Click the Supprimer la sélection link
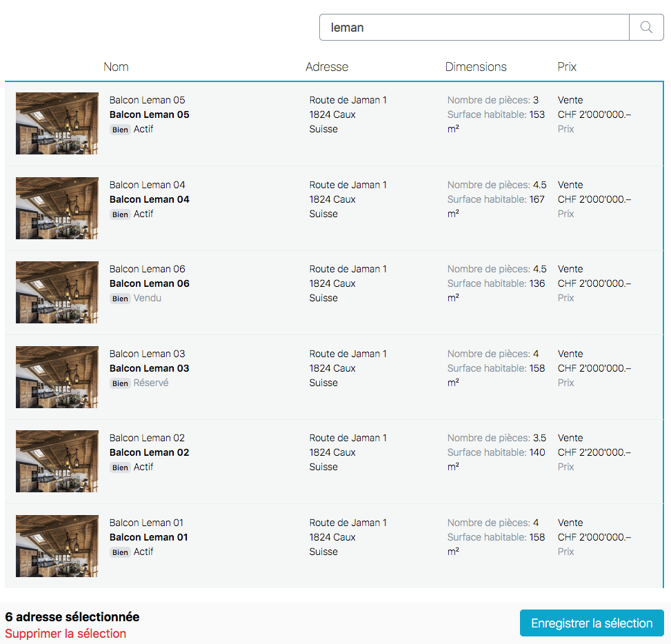This screenshot has height=644, width=671. [66, 634]
